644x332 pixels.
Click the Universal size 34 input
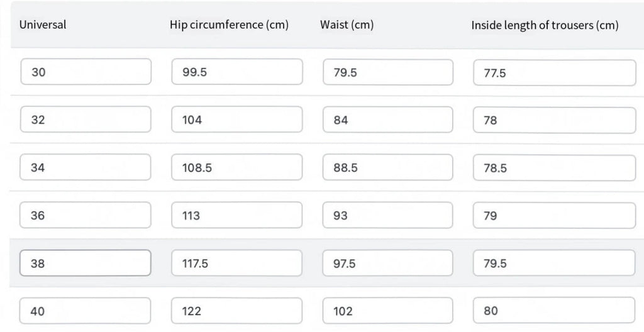[86, 167]
